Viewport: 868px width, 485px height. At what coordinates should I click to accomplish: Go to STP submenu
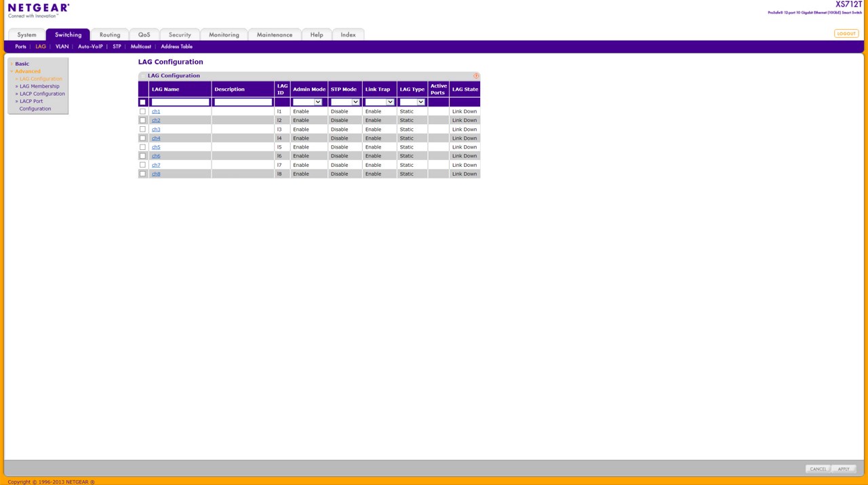point(117,47)
